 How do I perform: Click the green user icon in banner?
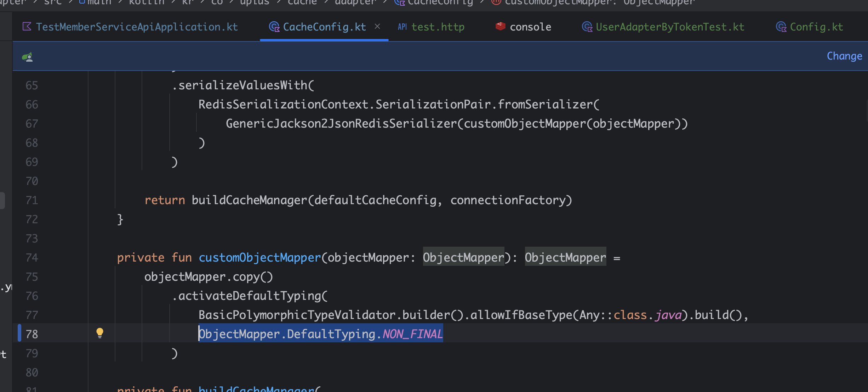[x=28, y=57]
